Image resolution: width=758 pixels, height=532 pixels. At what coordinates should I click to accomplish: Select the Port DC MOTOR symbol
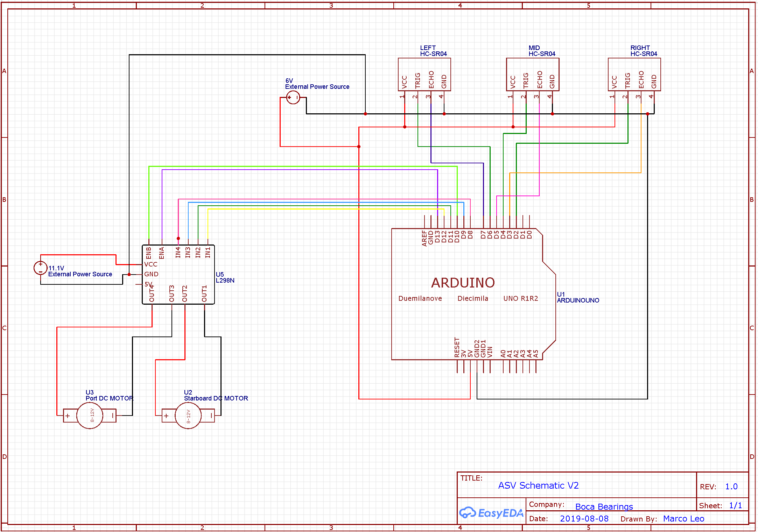pyautogui.click(x=90, y=416)
